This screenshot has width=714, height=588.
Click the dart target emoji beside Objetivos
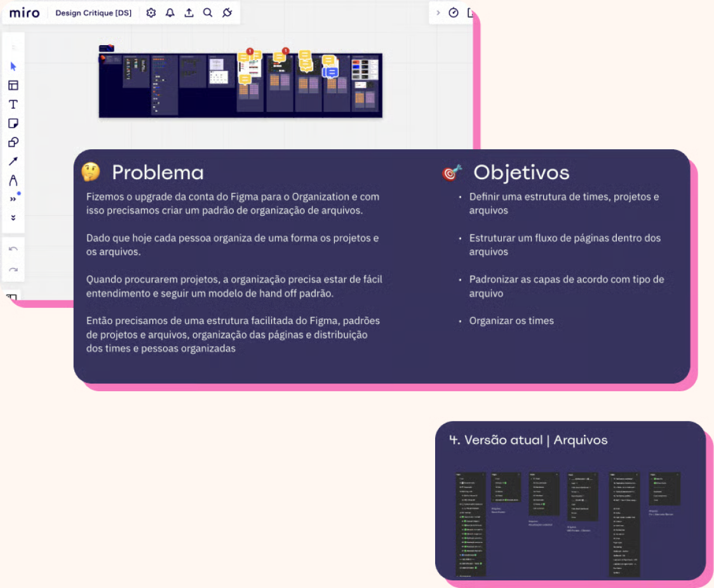tap(452, 172)
